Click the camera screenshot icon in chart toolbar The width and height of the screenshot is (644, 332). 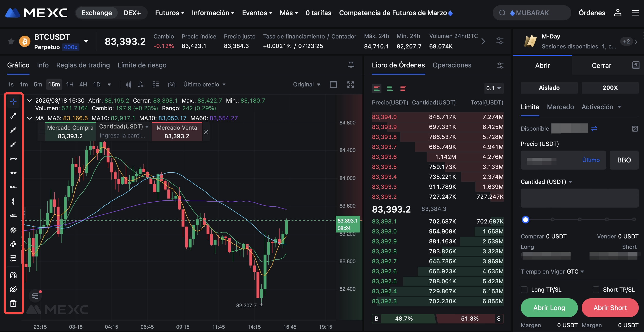tap(171, 85)
